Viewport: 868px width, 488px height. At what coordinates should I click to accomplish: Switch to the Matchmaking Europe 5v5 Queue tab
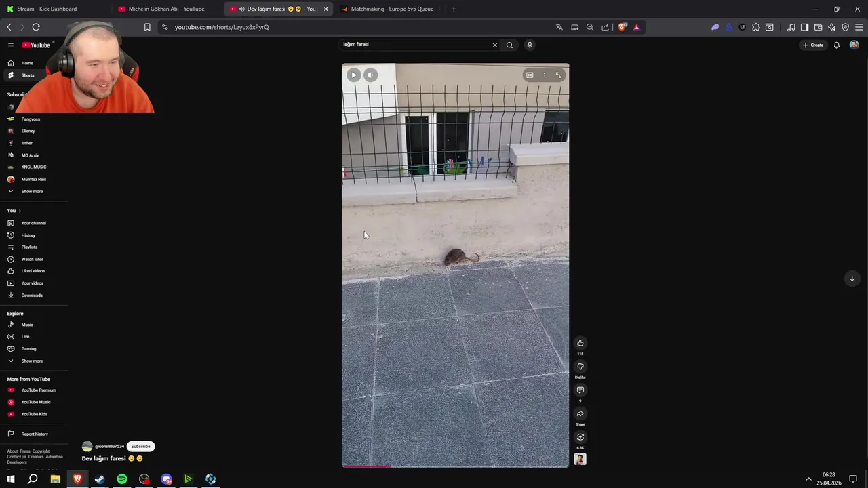(390, 9)
